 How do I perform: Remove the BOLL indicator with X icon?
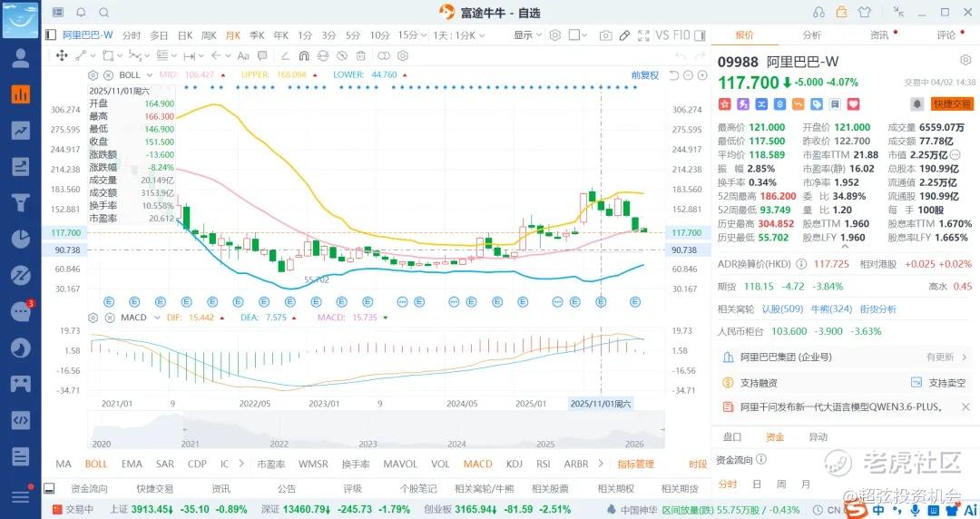[x=107, y=75]
